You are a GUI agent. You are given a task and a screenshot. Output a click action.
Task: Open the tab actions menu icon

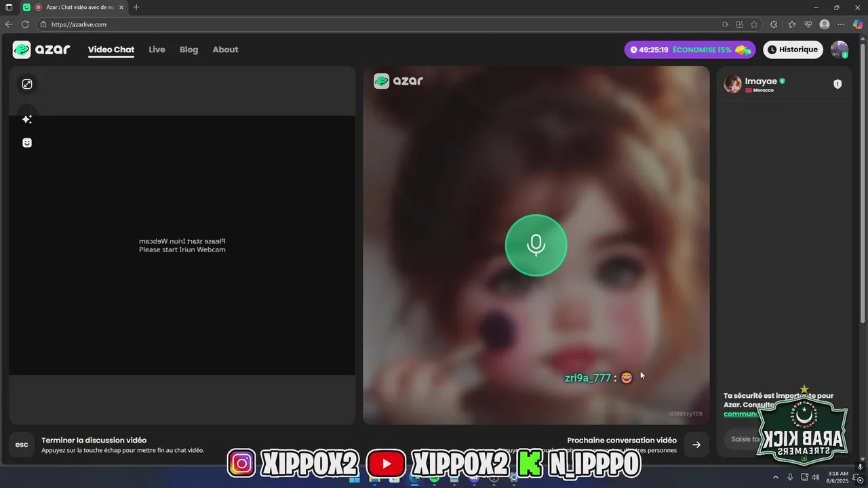(x=9, y=7)
